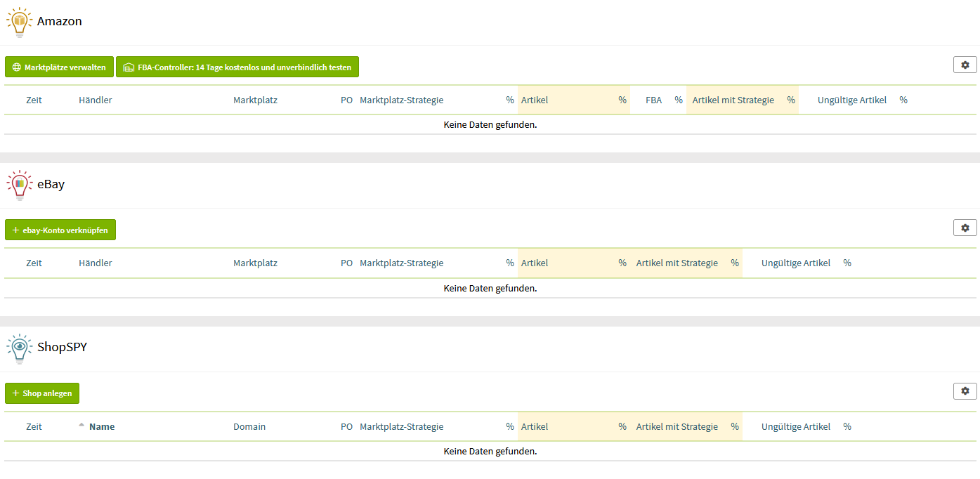Sort eBay table by Marktplatz
The image size is (980, 479).
[255, 263]
